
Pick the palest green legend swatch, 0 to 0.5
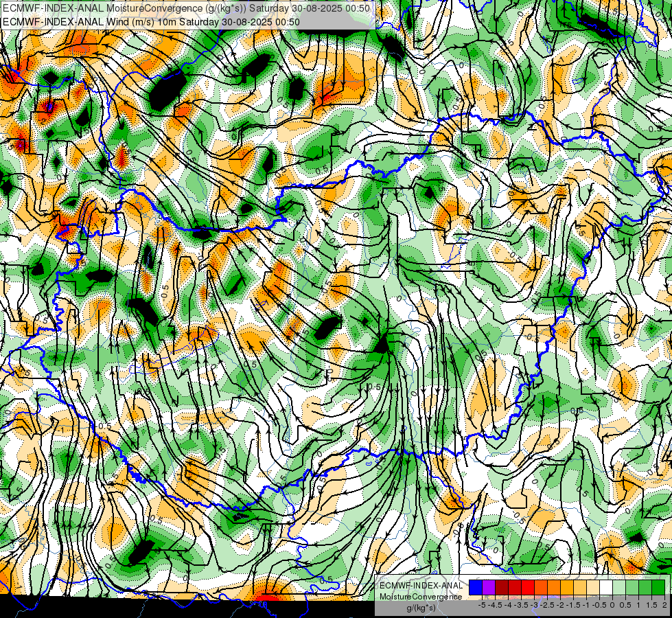pos(619,587)
